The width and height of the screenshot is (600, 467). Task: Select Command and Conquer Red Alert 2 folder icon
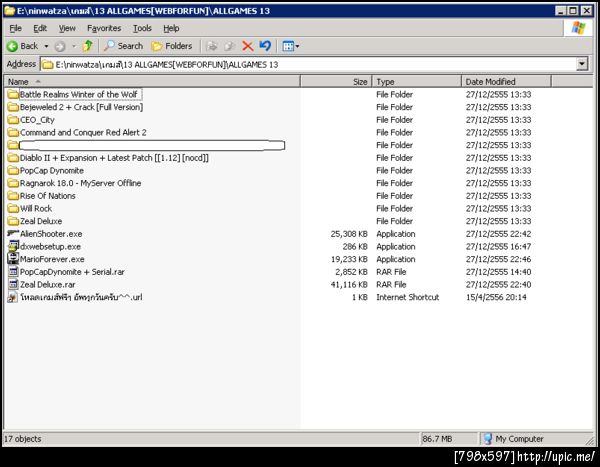13,132
